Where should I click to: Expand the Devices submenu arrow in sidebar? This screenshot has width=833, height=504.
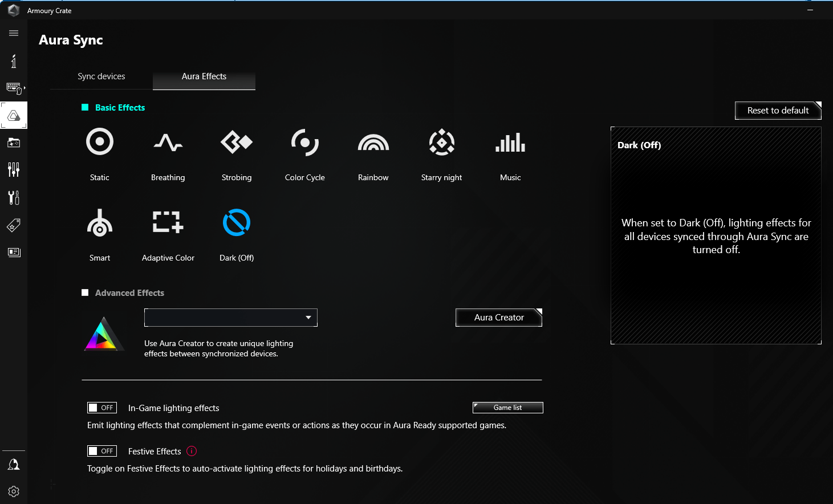tap(25, 88)
